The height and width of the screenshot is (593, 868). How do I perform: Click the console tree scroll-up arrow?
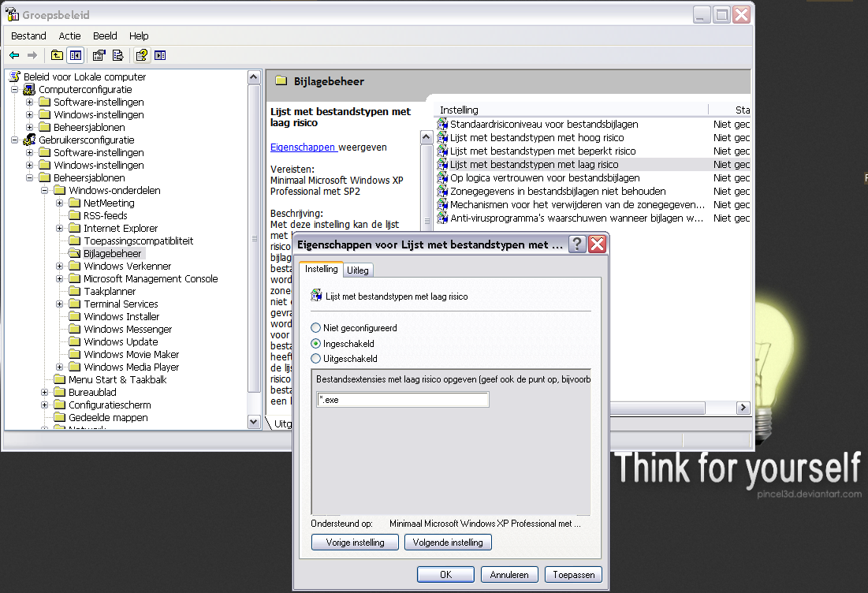[254, 77]
